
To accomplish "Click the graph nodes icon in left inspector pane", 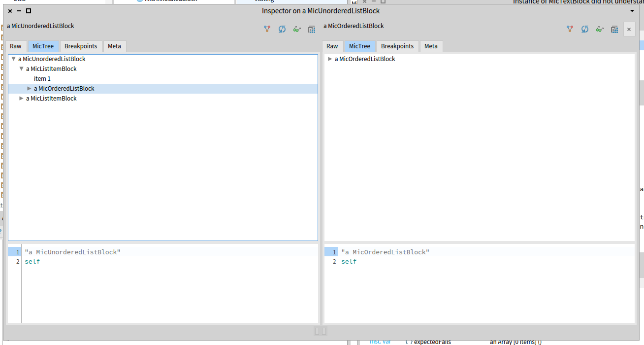I will point(267,29).
